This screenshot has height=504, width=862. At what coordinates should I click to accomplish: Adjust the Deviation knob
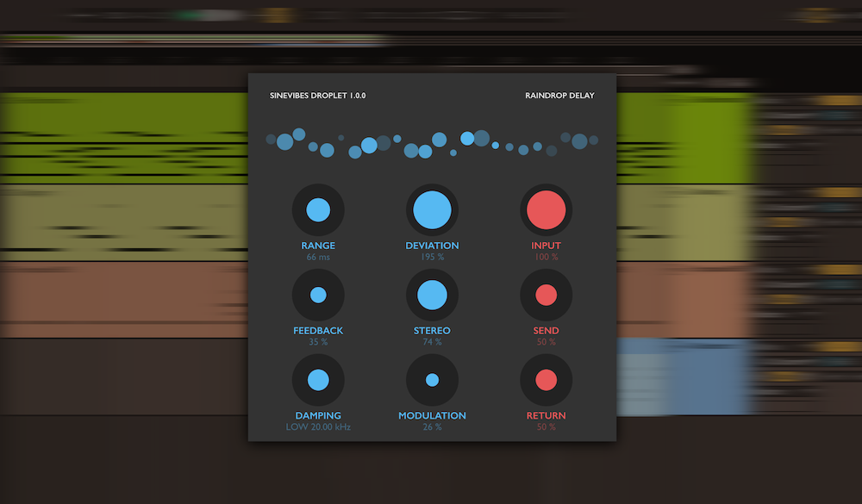(432, 210)
